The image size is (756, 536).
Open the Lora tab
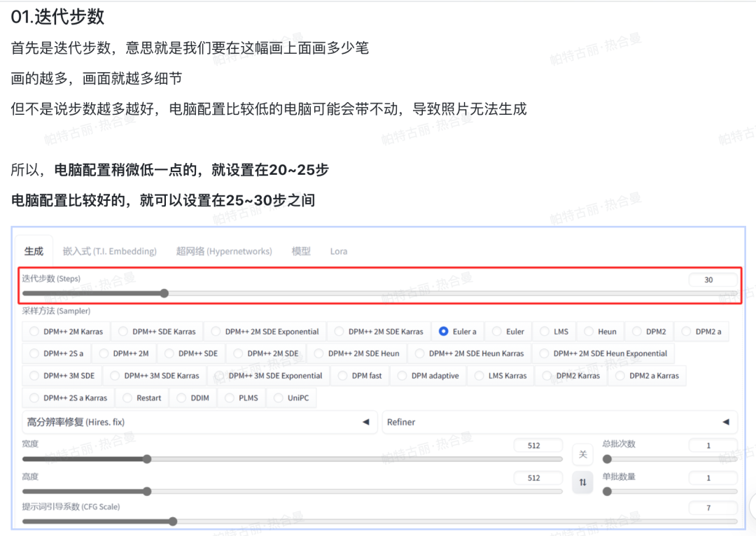tap(339, 251)
